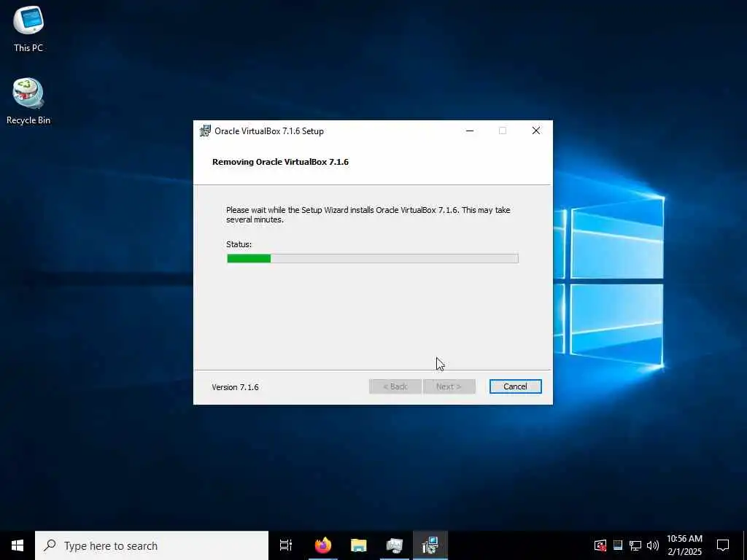
Task: Click the greyed-out Next button in the installer
Action: point(449,386)
